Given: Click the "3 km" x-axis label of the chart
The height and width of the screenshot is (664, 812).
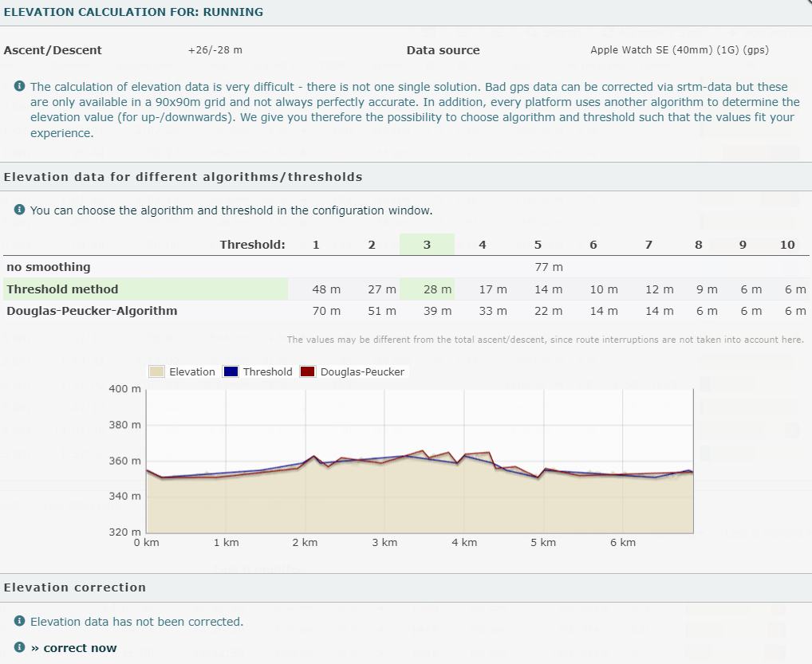Looking at the screenshot, I should 384,542.
